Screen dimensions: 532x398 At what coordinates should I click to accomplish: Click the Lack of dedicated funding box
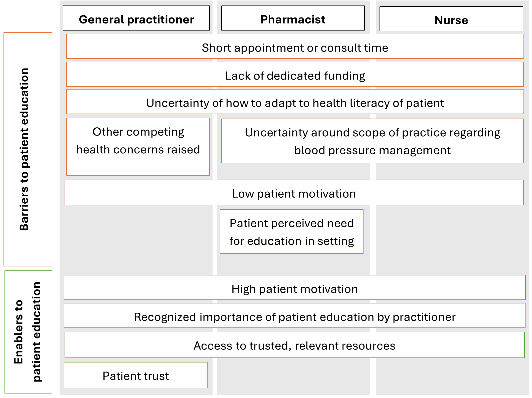click(295, 75)
